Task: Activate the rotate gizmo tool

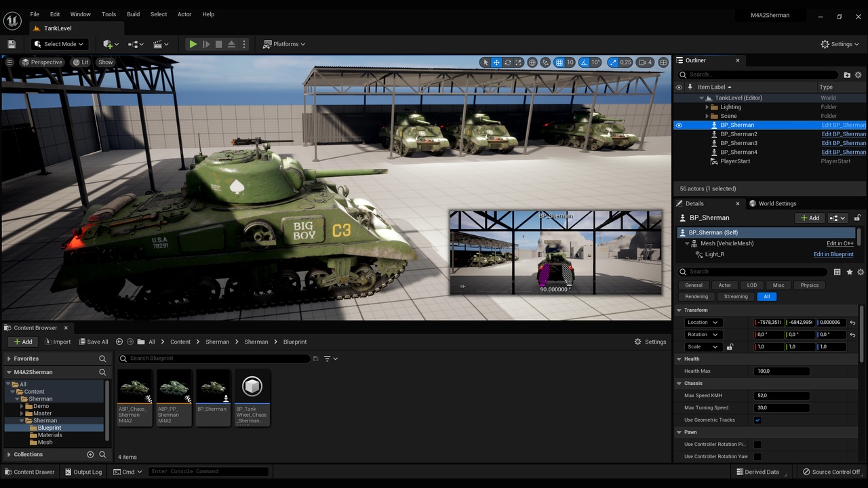Action: click(507, 62)
